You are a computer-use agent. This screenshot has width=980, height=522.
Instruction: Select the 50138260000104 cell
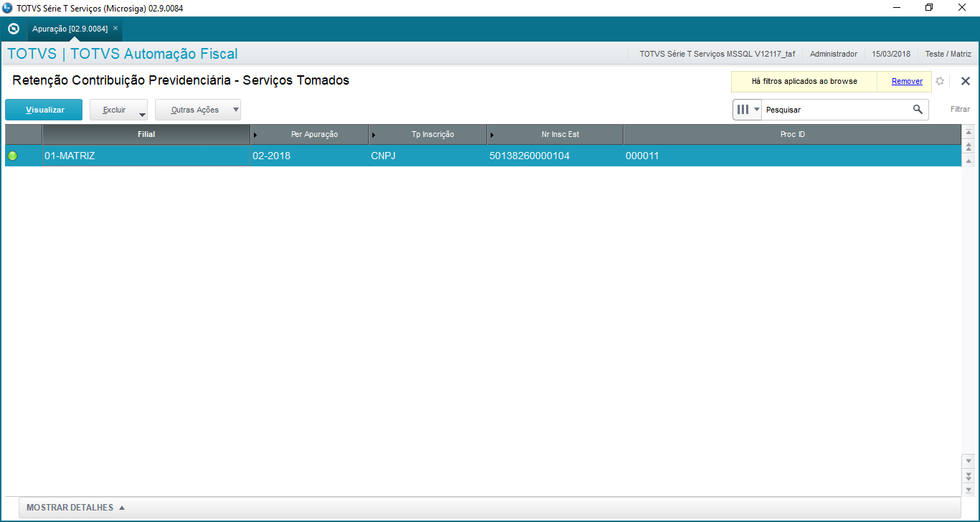(555, 156)
